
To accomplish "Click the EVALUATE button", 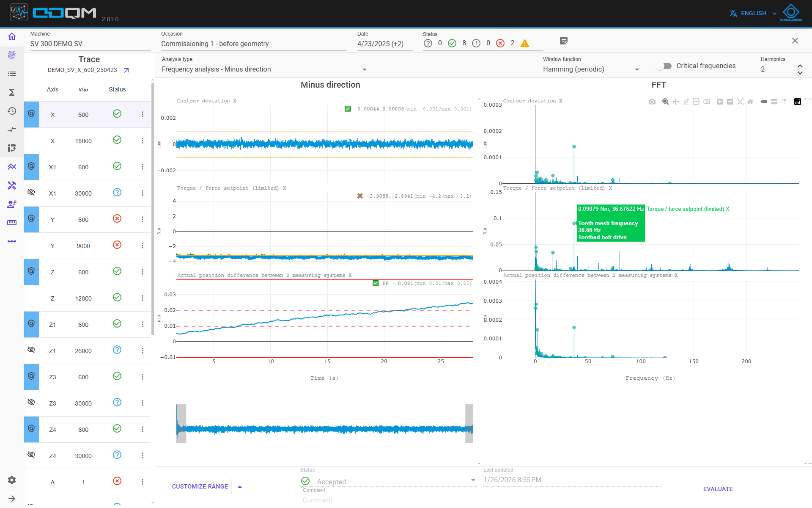I will click(x=718, y=489).
